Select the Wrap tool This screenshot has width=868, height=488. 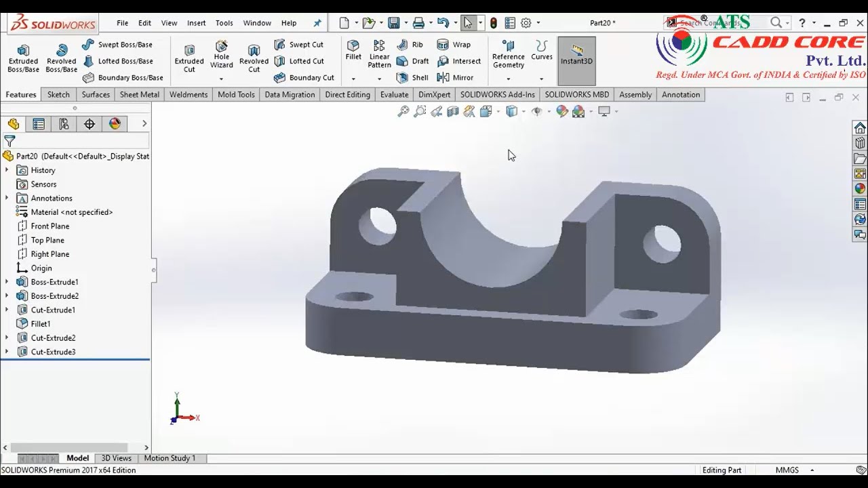[x=454, y=45]
